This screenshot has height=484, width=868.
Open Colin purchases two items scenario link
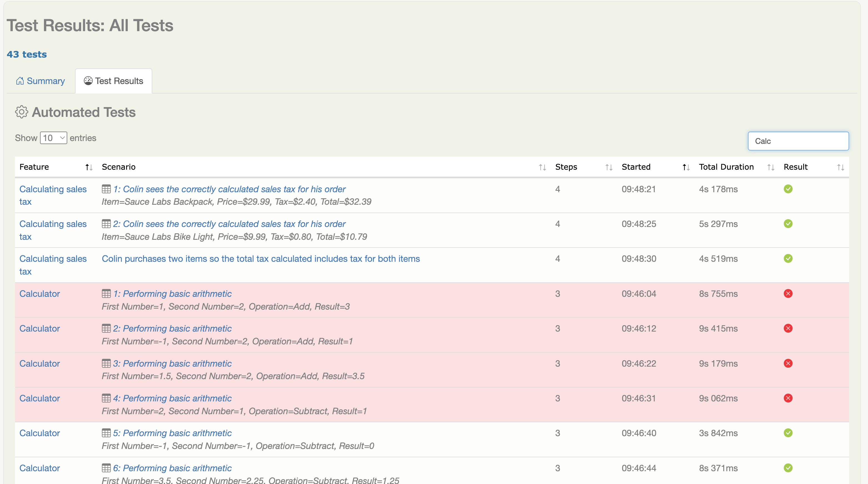click(260, 259)
